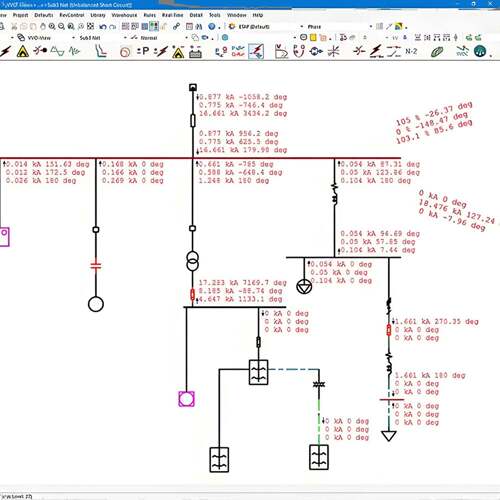The width and height of the screenshot is (500, 500).
Task: Select the Load Flow lightning-bolt mode icon
Action: 6,51
